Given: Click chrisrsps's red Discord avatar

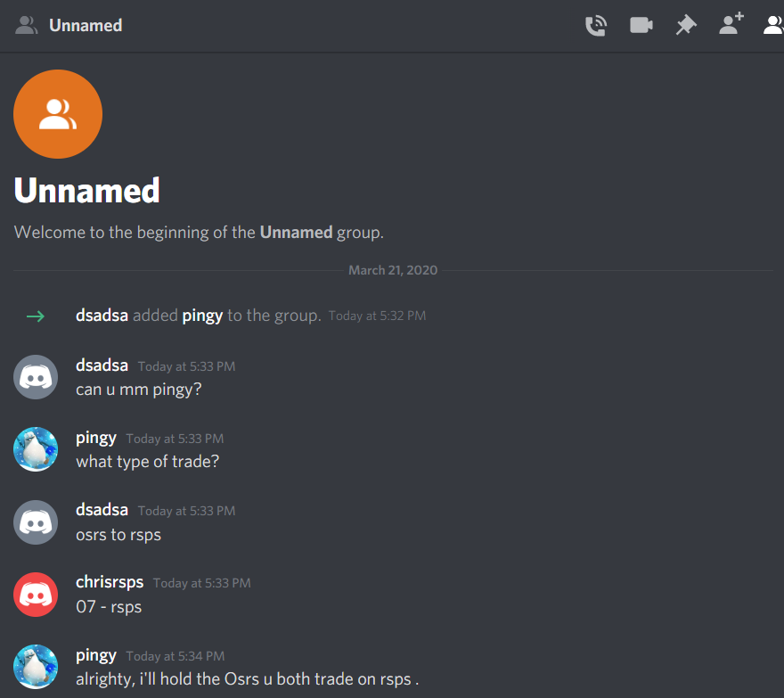Looking at the screenshot, I should [x=36, y=595].
